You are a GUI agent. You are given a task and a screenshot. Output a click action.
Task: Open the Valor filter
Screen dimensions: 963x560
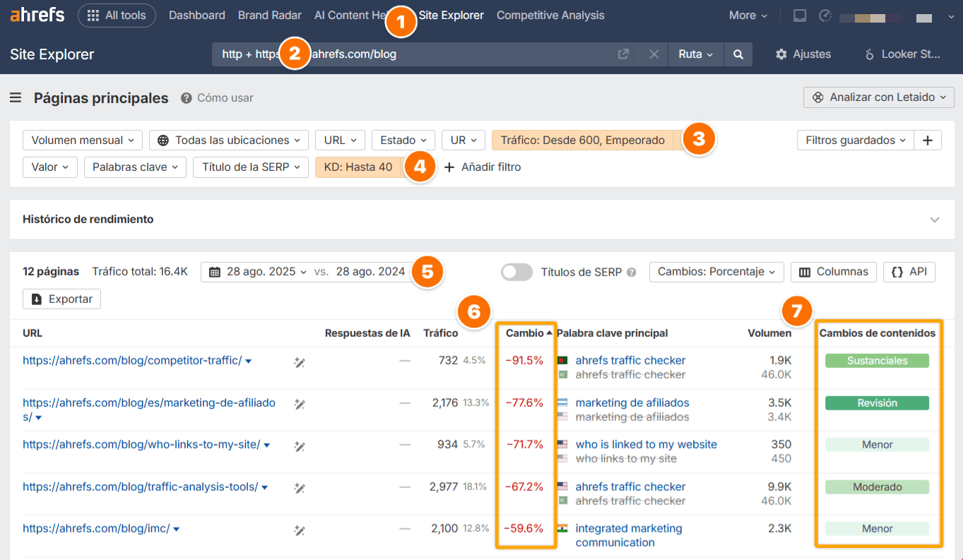(x=50, y=167)
